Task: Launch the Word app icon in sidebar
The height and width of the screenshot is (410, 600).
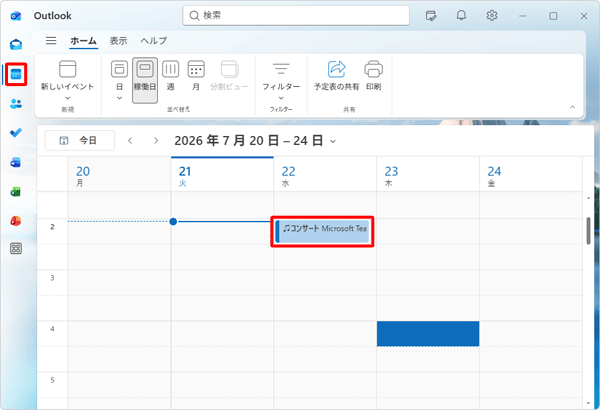Action: coord(16,162)
